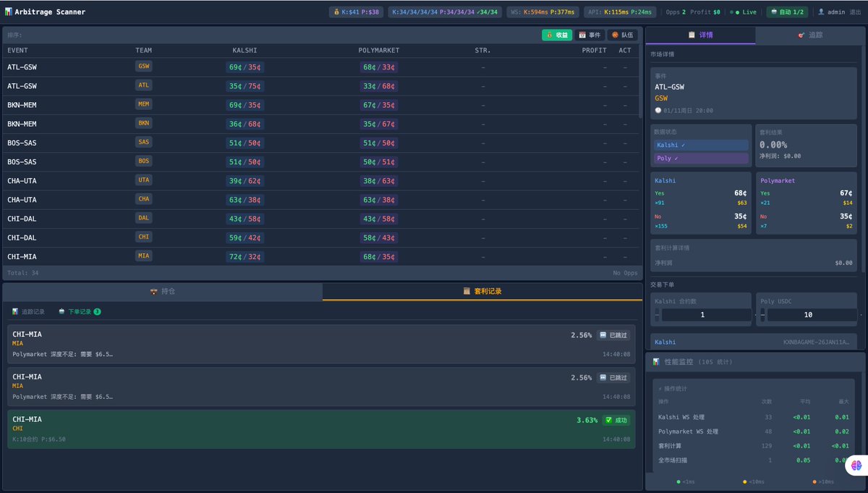868x493 pixels.
Task: Click the K:34/34/34/34 market count badge
Action: click(444, 12)
